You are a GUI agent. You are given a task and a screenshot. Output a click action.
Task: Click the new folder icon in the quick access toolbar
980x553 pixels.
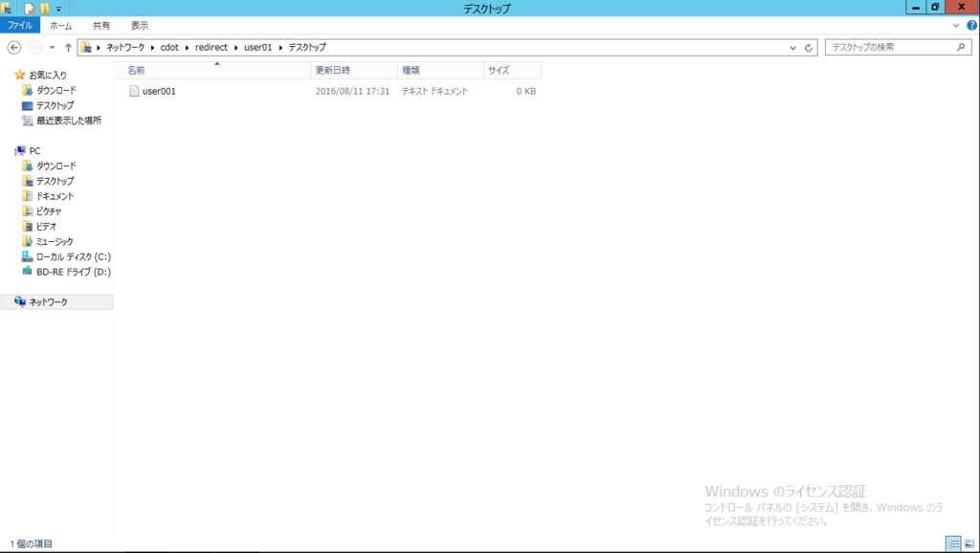pos(44,8)
